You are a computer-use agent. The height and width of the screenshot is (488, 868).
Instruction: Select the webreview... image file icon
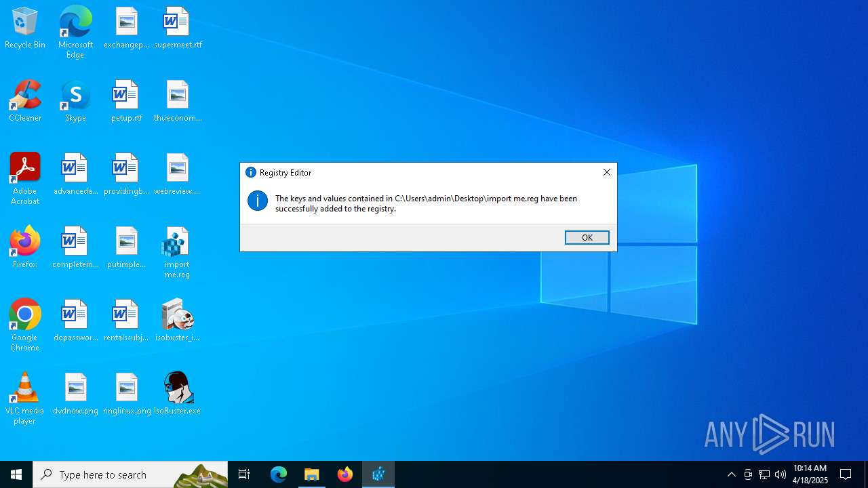(x=178, y=175)
